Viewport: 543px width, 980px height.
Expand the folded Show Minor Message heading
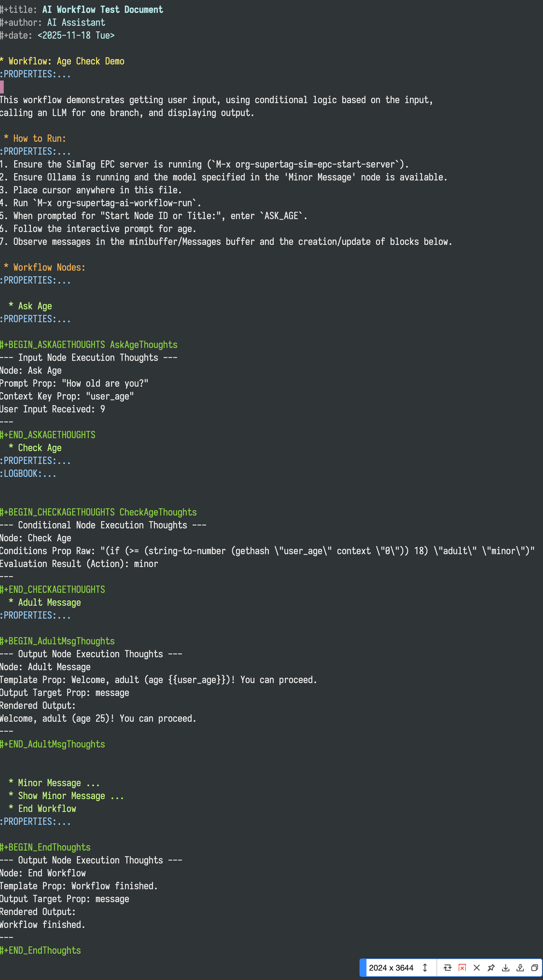pyautogui.click(x=66, y=796)
